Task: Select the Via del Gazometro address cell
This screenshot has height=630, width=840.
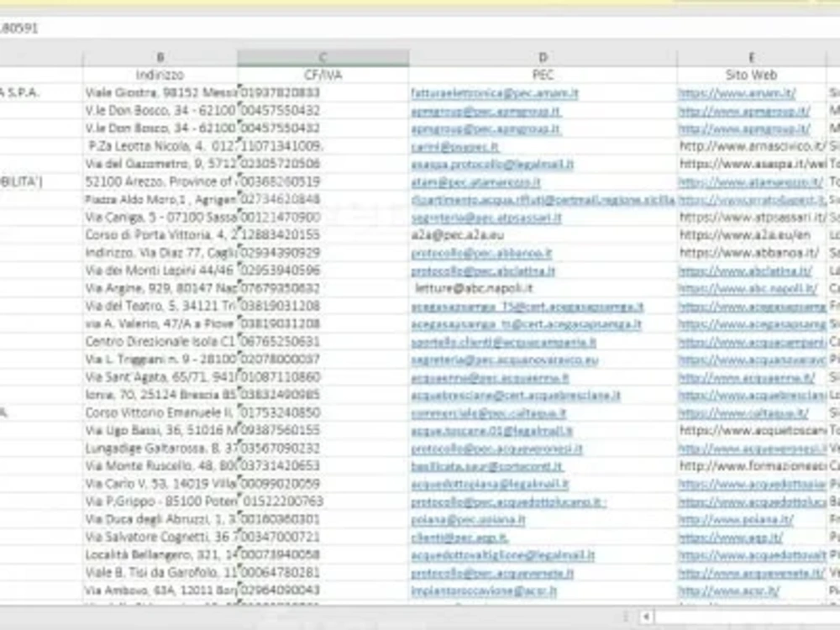Action: tap(160, 164)
